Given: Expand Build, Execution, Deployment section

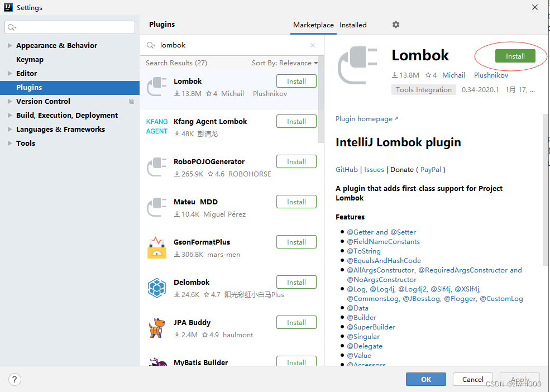Looking at the screenshot, I should 10,115.
